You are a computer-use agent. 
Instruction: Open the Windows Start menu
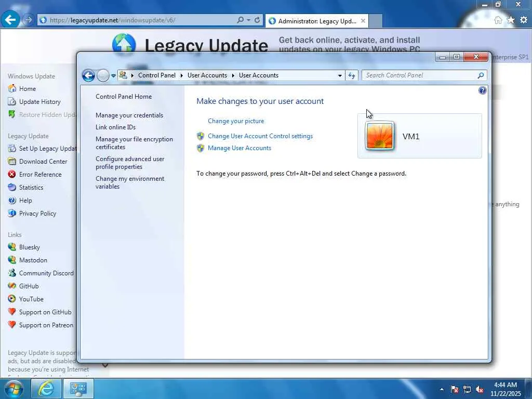click(14, 389)
